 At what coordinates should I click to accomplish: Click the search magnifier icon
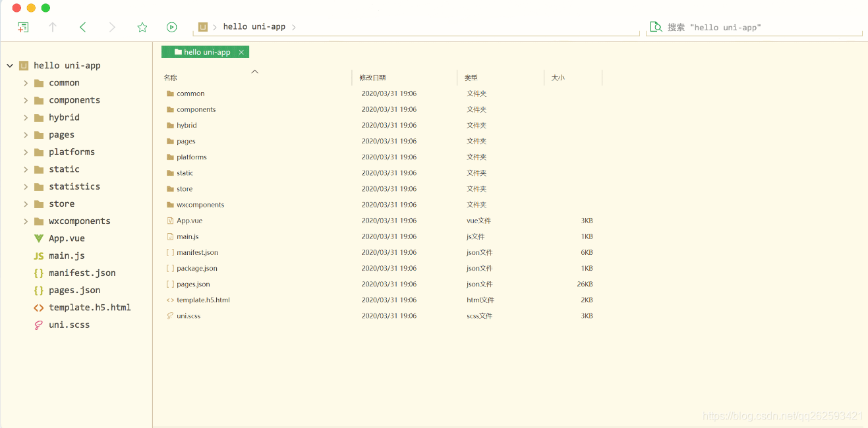656,27
